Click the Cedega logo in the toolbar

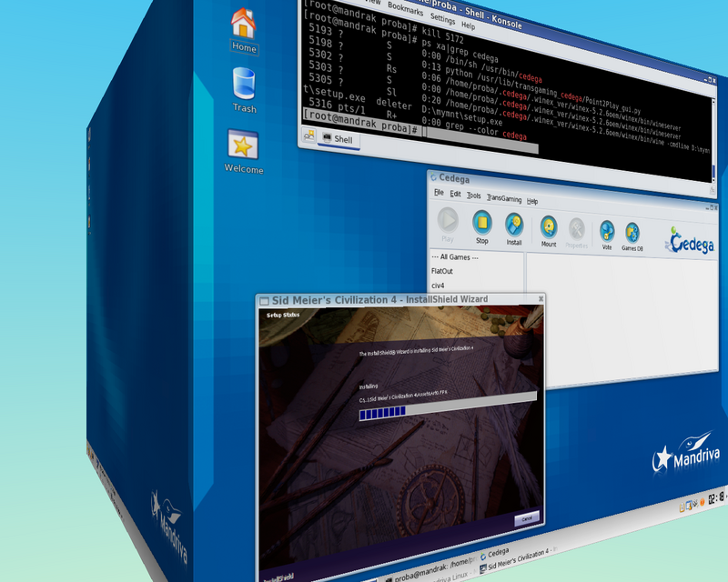[691, 240]
